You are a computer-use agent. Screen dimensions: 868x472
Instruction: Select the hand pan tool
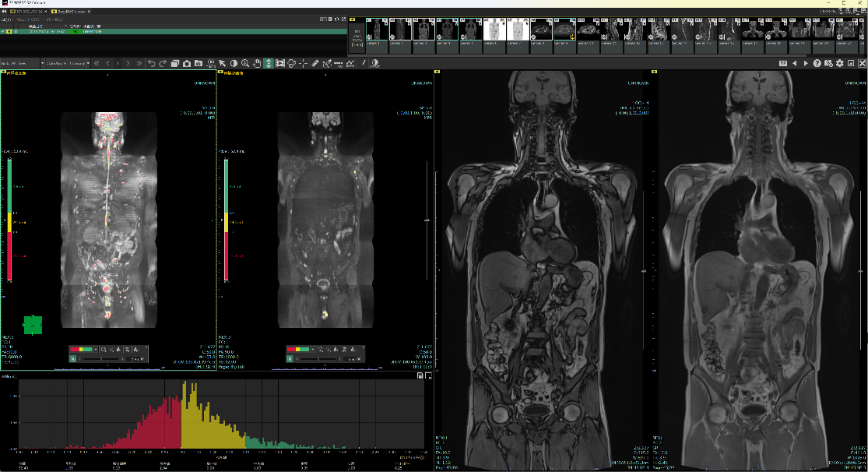pos(257,63)
